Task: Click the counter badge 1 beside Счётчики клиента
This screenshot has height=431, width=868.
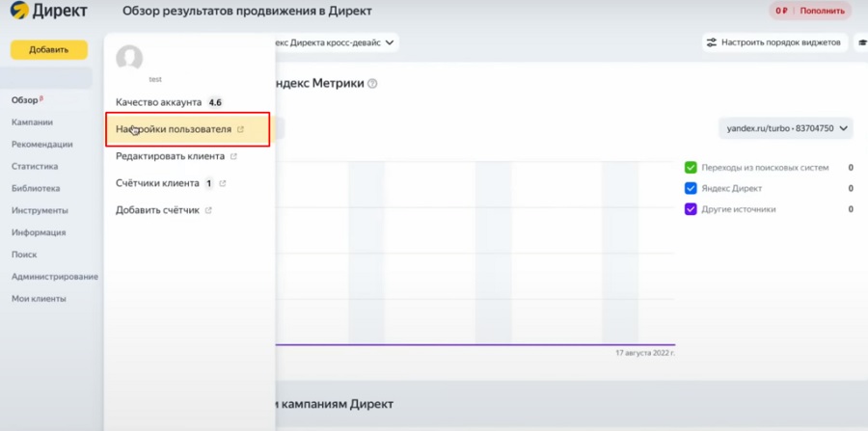Action: pos(208,183)
